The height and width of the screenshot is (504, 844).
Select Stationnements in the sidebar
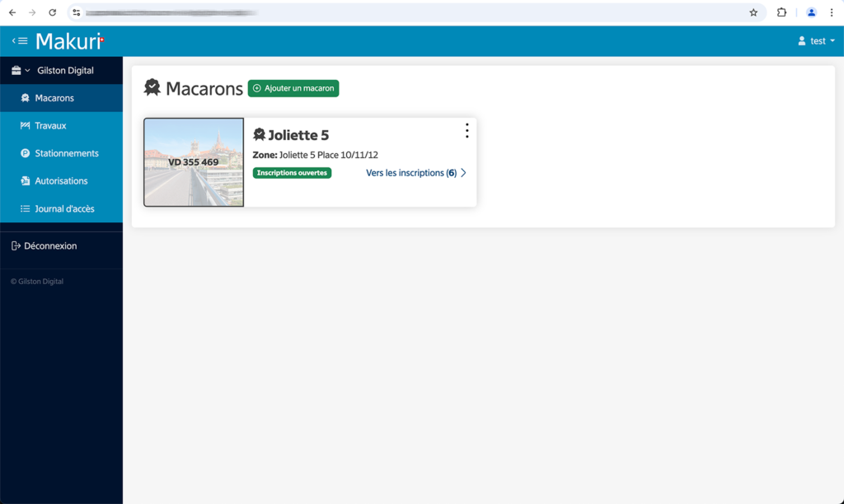(x=66, y=153)
